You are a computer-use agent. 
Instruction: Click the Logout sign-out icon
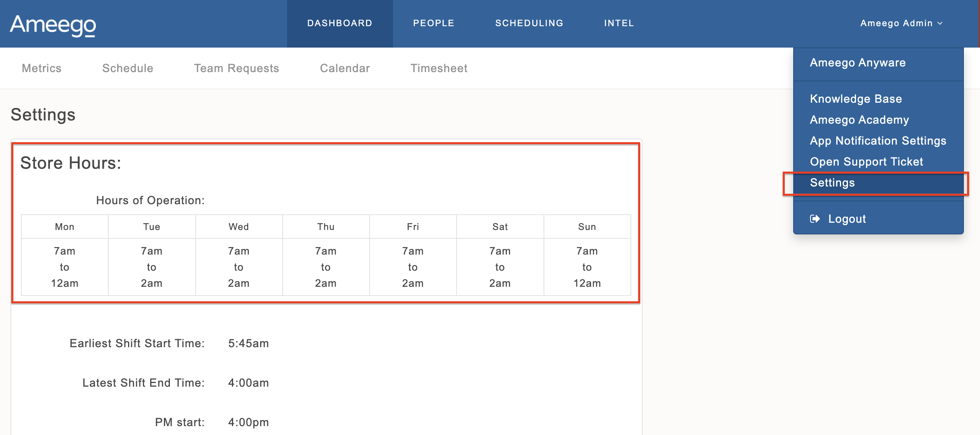(x=815, y=219)
